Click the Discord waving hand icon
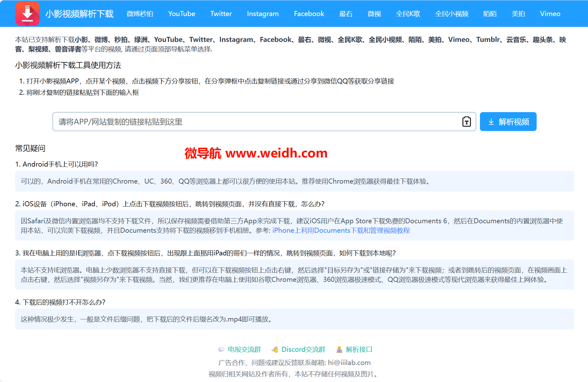 tap(275, 350)
